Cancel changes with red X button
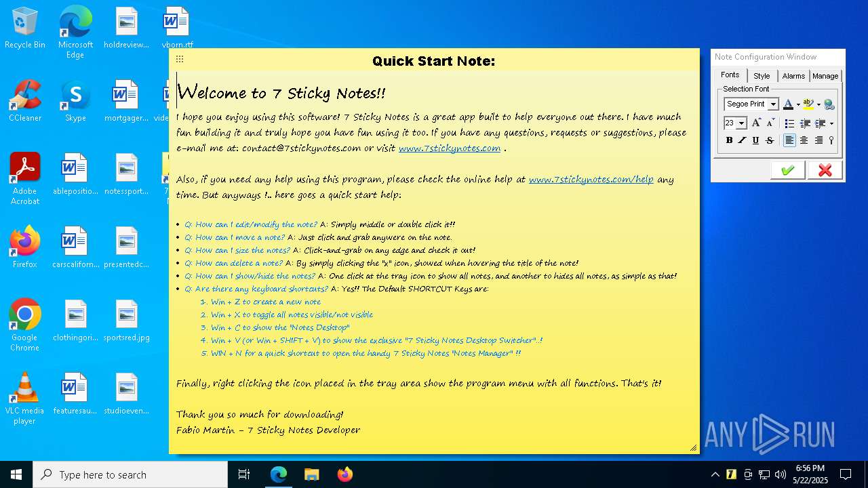Viewport: 868px width, 488px height. point(825,170)
